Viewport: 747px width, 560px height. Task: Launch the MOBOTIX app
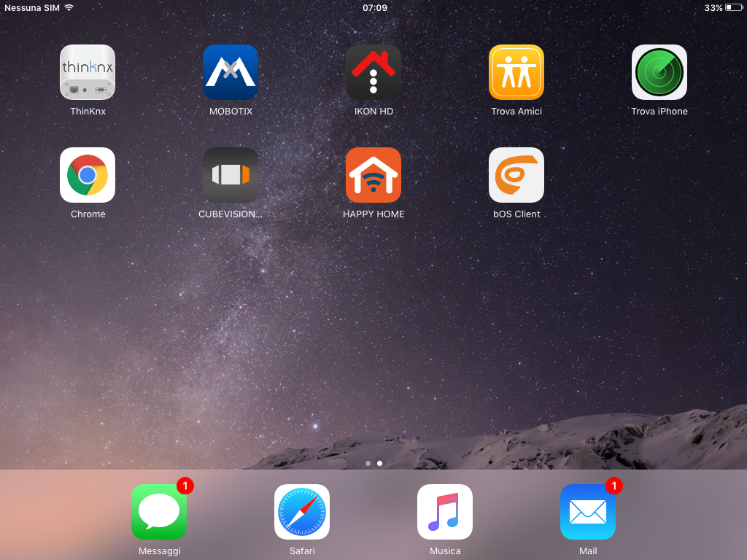point(231,72)
